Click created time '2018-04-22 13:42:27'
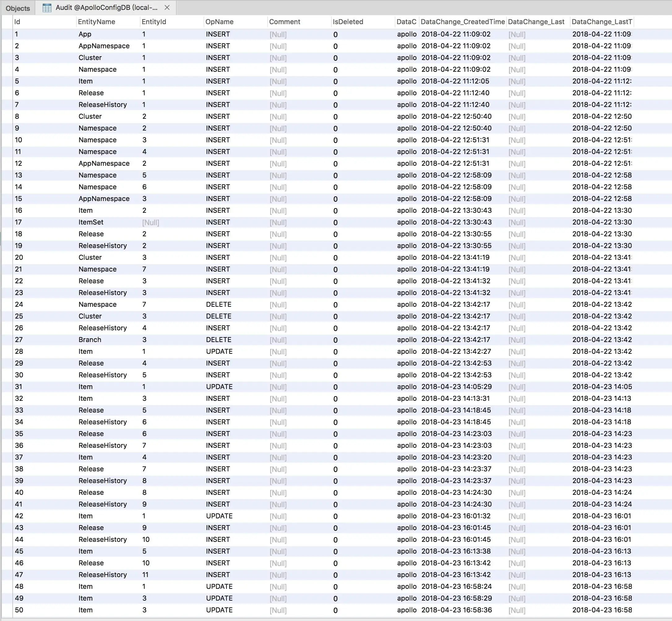The image size is (672, 621). [x=456, y=352]
